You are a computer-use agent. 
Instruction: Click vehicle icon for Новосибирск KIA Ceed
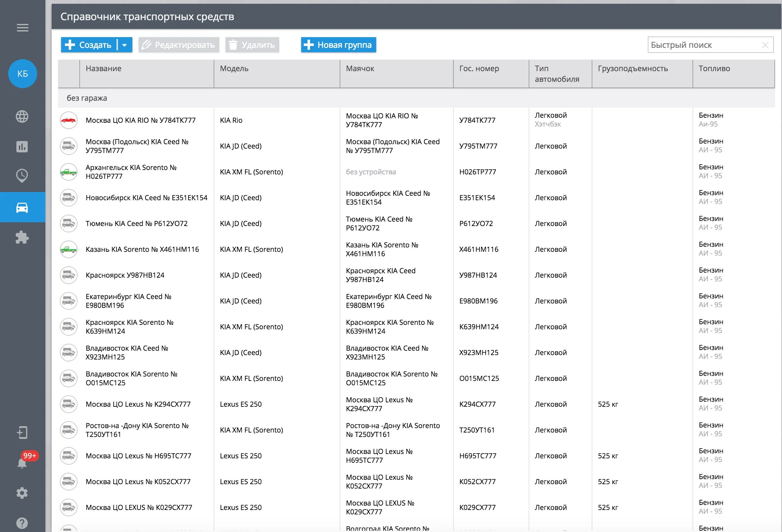pos(69,198)
